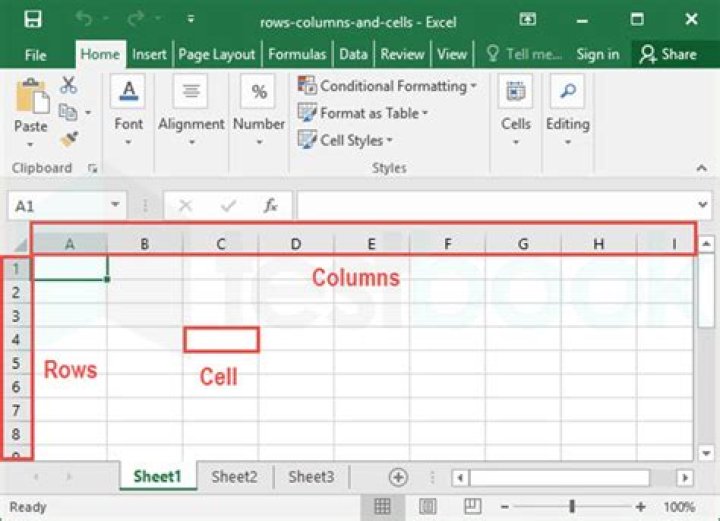Open the Clipboard dialog launcher
The height and width of the screenshot is (521, 720).
(x=92, y=168)
